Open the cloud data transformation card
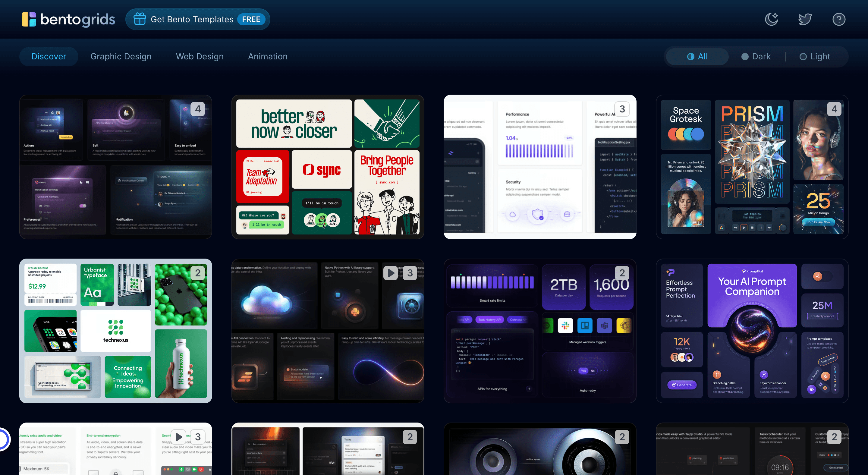The image size is (868, 475). pyautogui.click(x=328, y=331)
